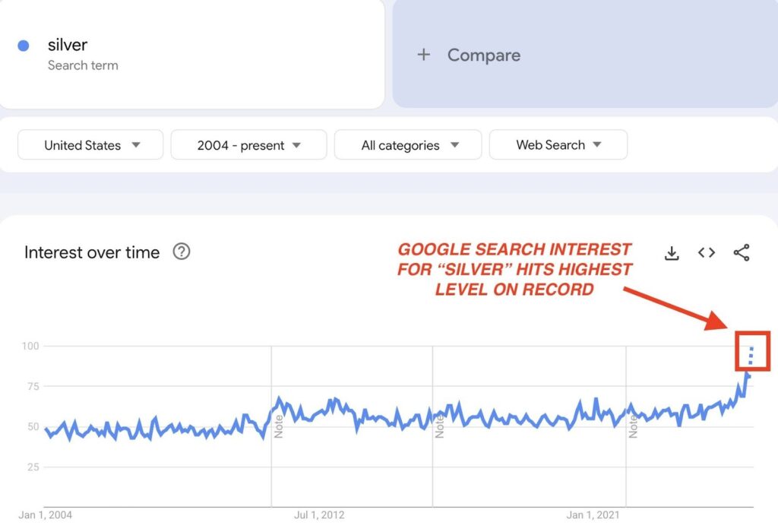Download the interest over time data
The width and height of the screenshot is (778, 532).
(x=672, y=253)
